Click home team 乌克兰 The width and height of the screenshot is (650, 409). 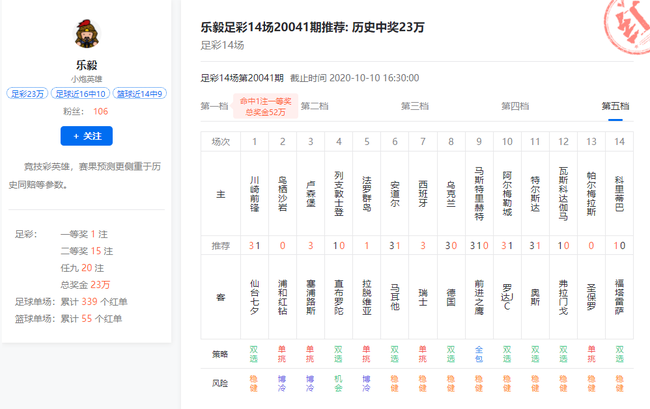pos(451,194)
